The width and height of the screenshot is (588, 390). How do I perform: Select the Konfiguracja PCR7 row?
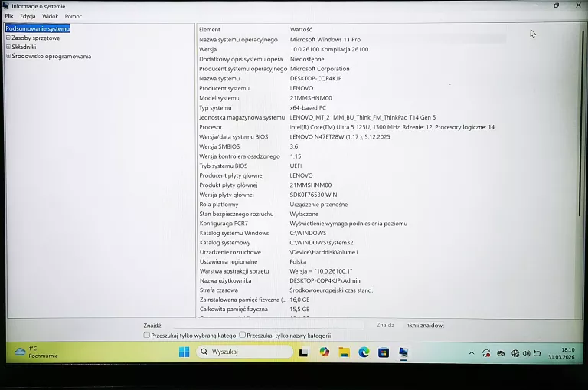[351, 223]
